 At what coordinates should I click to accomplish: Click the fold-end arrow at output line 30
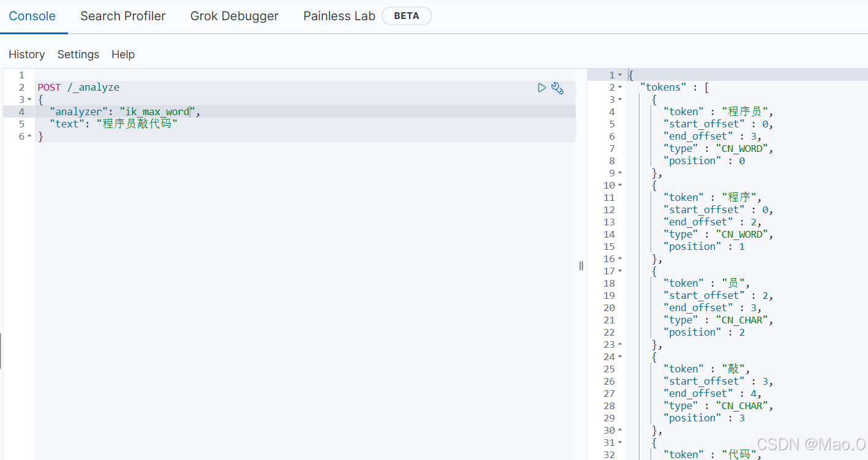[620, 430]
